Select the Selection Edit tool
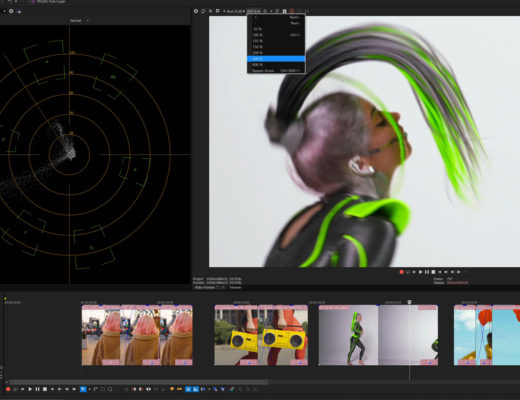The width and height of the screenshot is (520, 400). tap(103, 389)
